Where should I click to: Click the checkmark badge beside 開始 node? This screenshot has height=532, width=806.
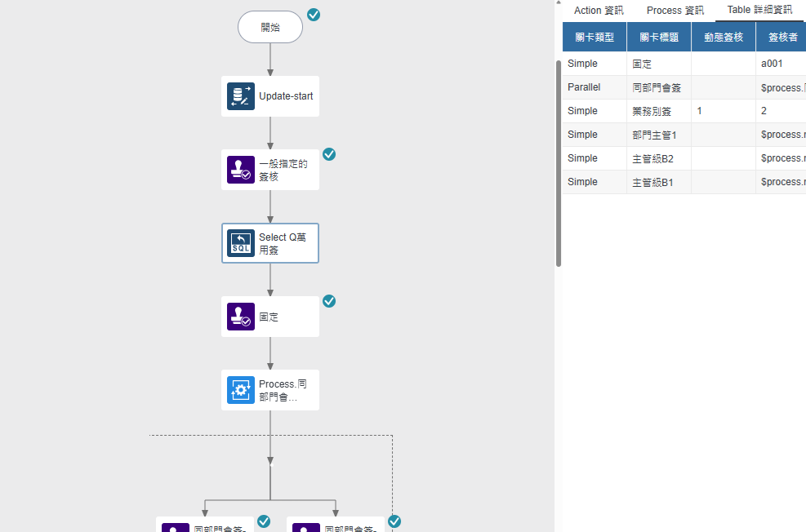point(314,15)
